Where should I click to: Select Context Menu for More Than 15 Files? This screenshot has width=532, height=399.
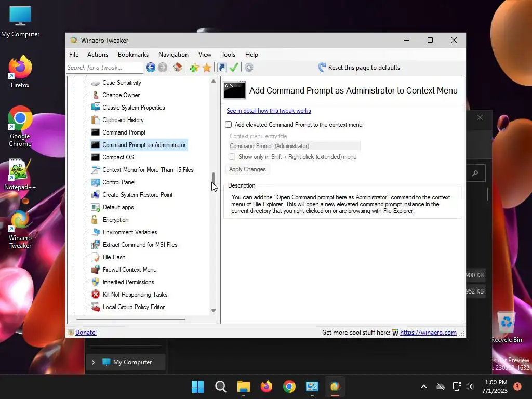(x=148, y=170)
